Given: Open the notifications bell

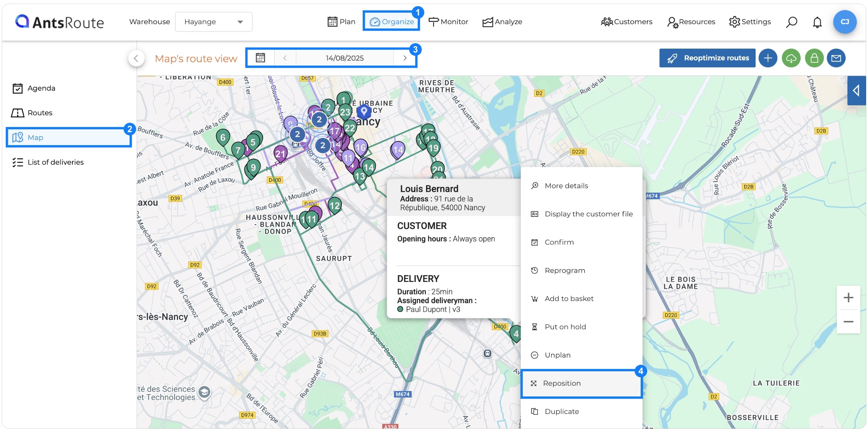Looking at the screenshot, I should (817, 22).
